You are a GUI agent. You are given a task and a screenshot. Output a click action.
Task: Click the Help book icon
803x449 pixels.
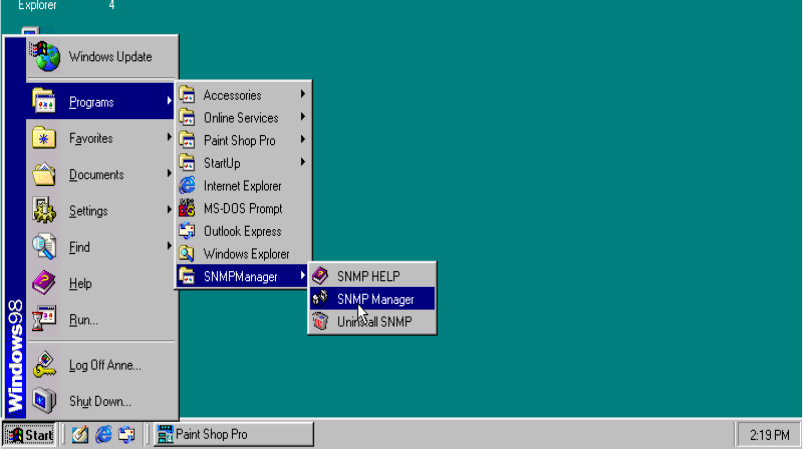point(44,283)
